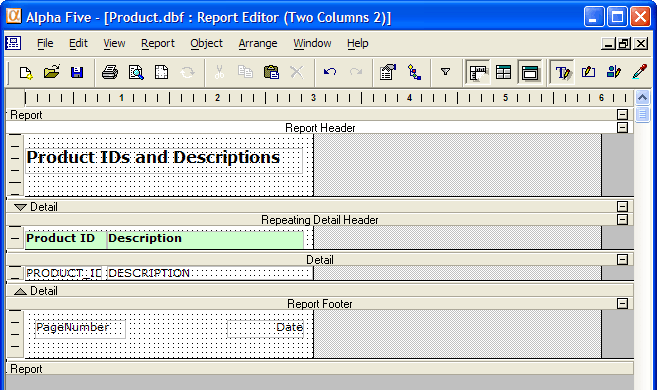Open the Window menu
This screenshot has width=657, height=390.
(312, 43)
